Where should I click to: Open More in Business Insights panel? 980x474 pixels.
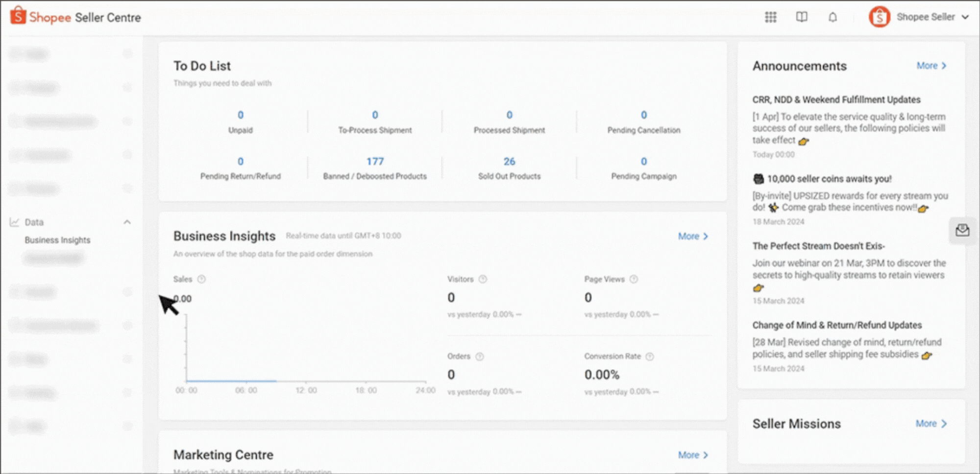click(x=693, y=237)
